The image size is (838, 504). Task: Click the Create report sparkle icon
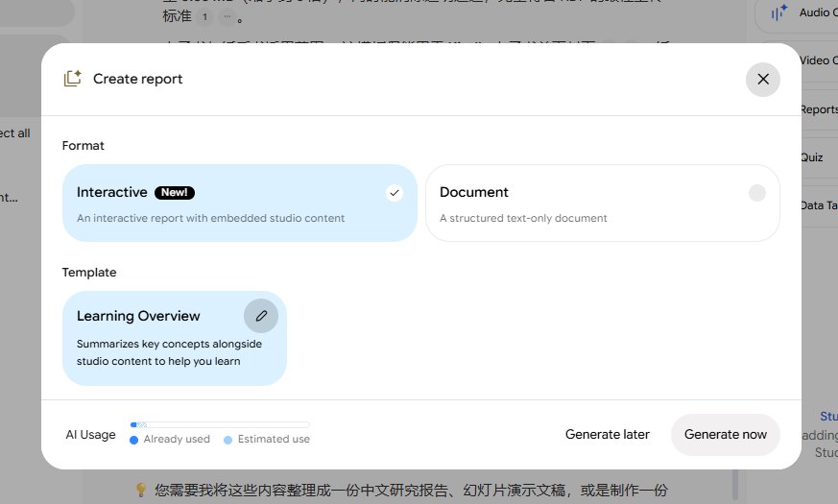72,79
